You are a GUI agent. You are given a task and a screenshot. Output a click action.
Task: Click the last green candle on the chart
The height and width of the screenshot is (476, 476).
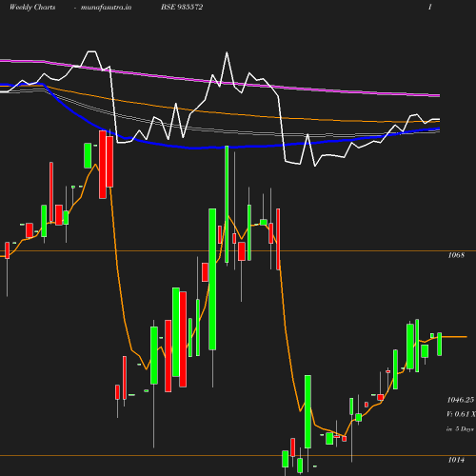(440, 344)
